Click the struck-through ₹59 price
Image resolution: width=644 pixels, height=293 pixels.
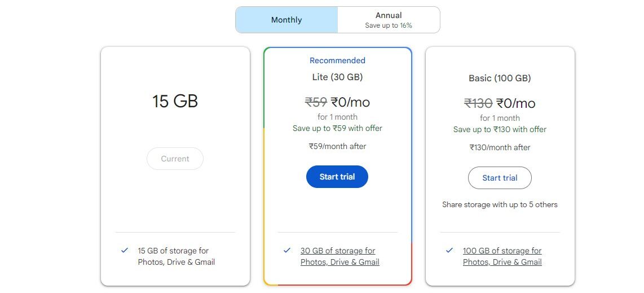click(x=316, y=102)
